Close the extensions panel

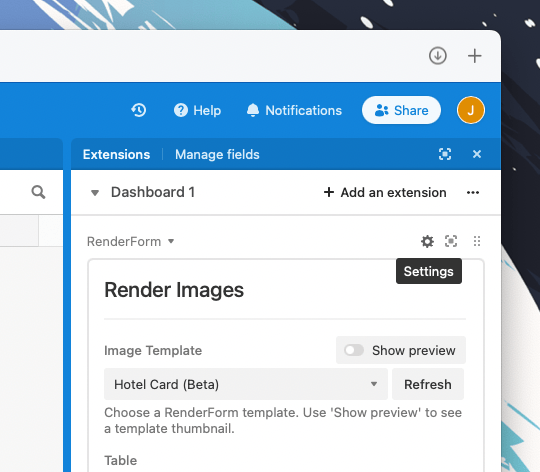(x=477, y=154)
